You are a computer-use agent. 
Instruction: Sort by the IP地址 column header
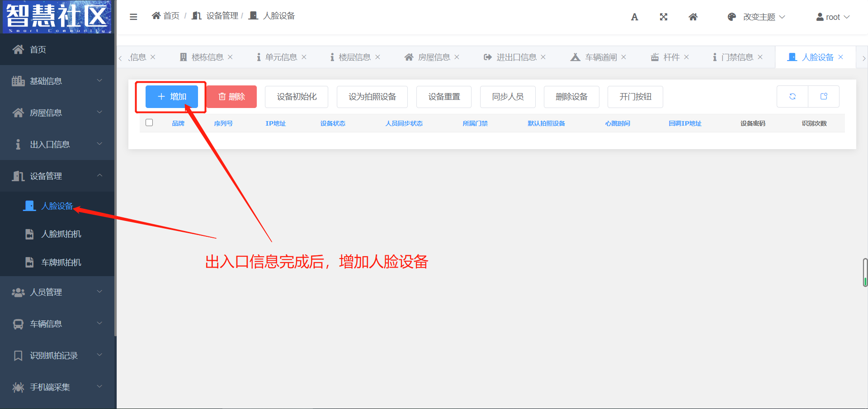(275, 123)
